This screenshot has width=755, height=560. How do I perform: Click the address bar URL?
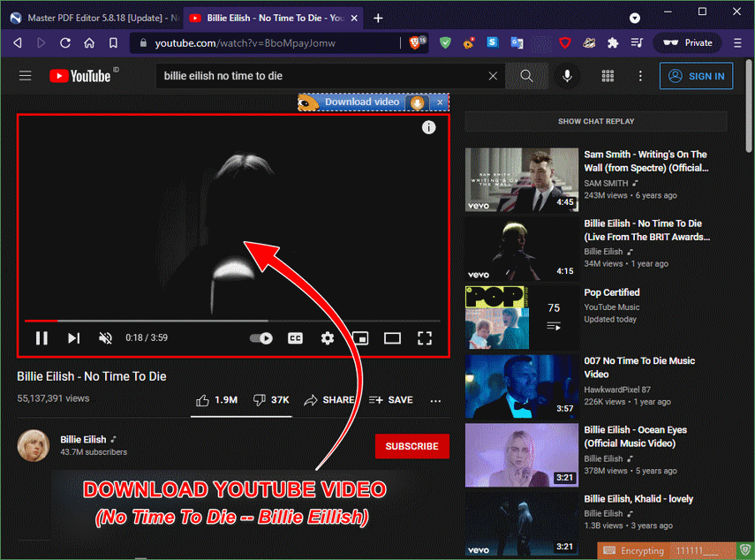pos(245,43)
